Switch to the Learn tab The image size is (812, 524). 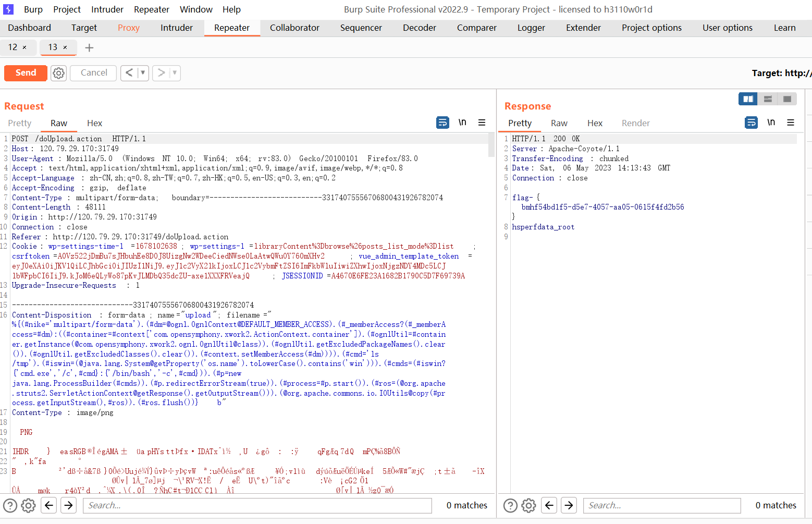point(784,28)
